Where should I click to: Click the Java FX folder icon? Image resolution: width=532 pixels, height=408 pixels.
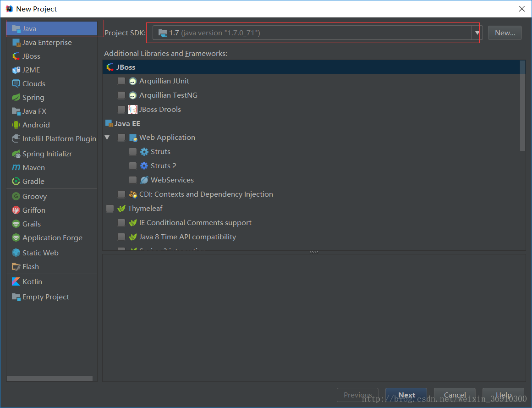pos(16,111)
